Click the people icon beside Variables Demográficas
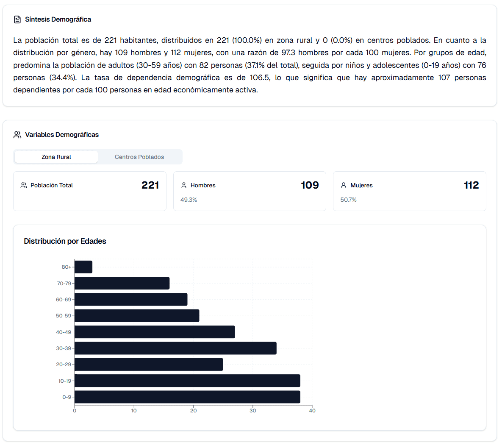Screen dimensions: 502x448 coord(17,135)
